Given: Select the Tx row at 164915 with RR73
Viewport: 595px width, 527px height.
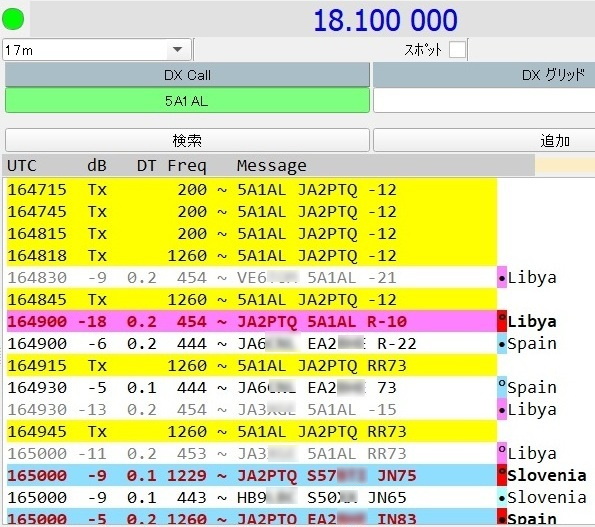Looking at the screenshot, I should click(252, 365).
